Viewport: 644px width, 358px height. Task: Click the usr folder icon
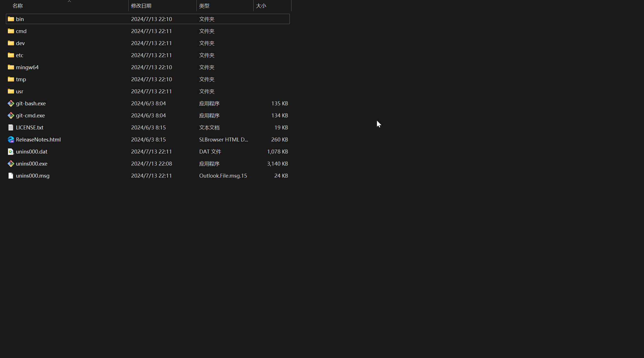[11, 91]
